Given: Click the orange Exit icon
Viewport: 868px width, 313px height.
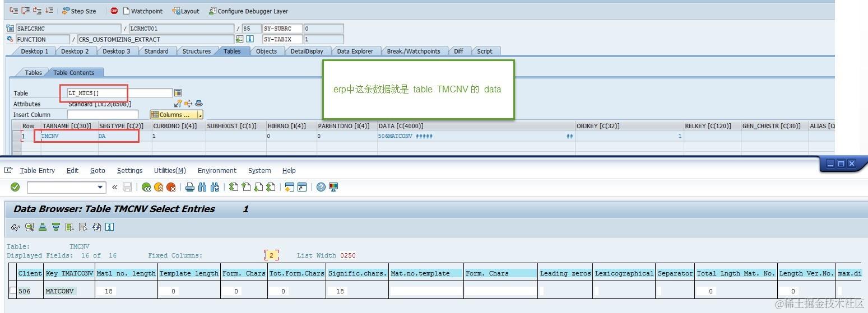Looking at the screenshot, I should tap(159, 187).
